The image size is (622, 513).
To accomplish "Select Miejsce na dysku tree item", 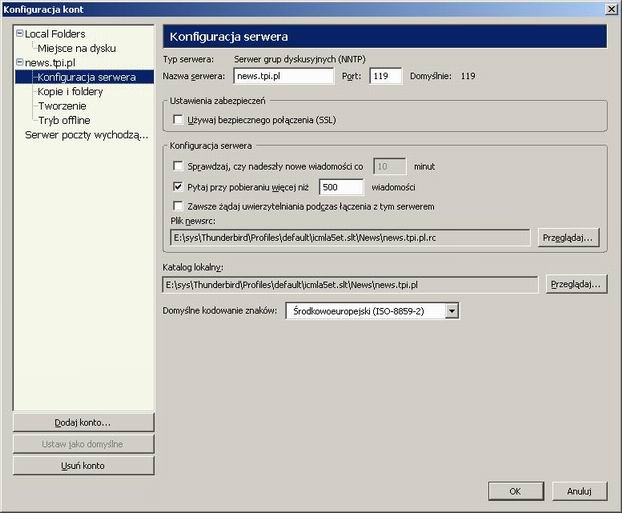I will point(76,48).
